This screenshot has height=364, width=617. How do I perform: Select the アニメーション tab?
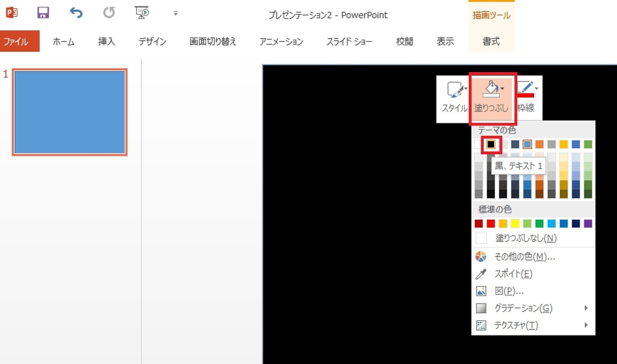tap(281, 42)
